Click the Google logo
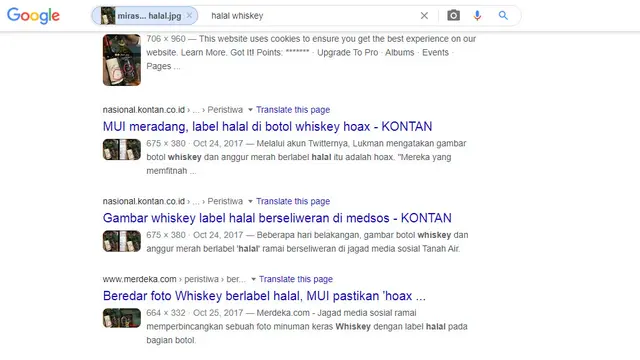 tap(33, 16)
